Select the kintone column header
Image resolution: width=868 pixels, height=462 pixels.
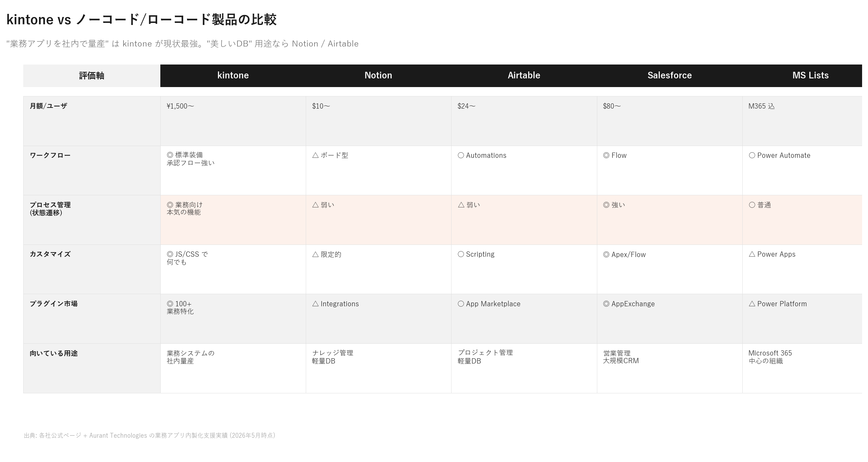[x=233, y=76]
